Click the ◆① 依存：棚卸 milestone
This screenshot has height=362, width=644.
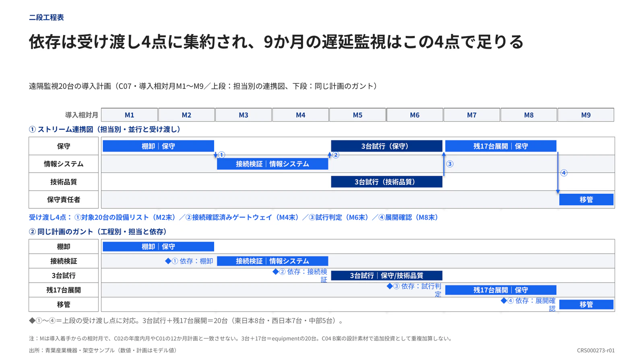189,261
